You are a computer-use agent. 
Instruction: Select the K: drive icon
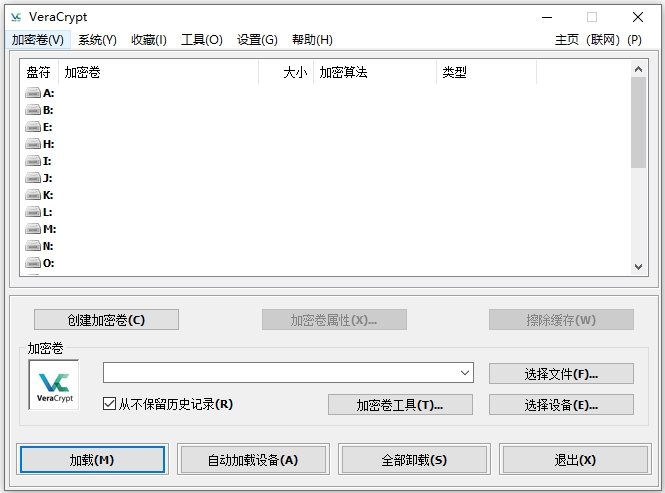click(33, 194)
